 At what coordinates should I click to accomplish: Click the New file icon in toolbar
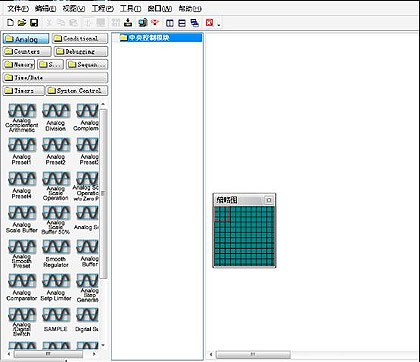[x=11, y=23]
